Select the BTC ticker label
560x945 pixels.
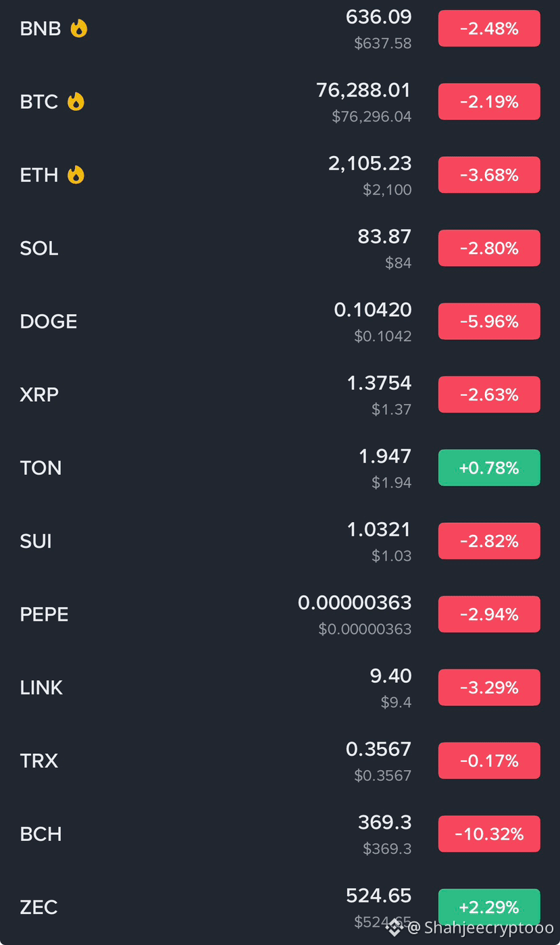39,101
